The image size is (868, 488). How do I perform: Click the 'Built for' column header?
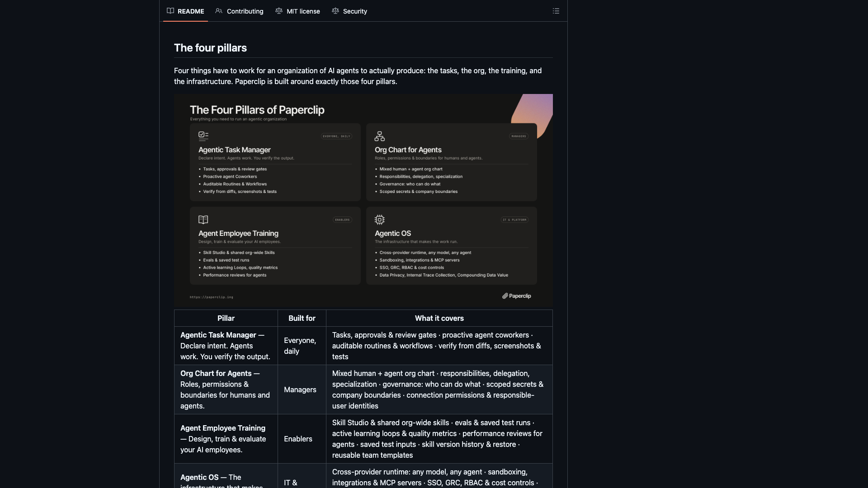[x=302, y=318]
